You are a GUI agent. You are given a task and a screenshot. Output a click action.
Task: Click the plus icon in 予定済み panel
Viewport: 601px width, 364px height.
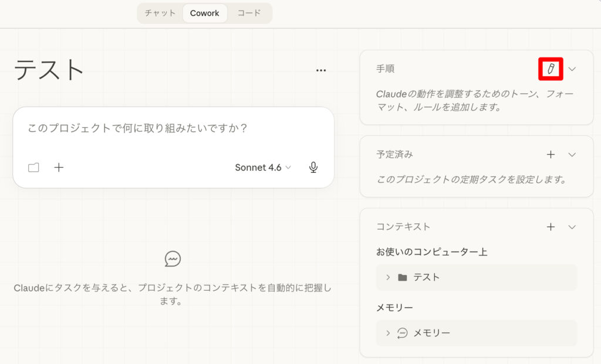pyautogui.click(x=551, y=155)
